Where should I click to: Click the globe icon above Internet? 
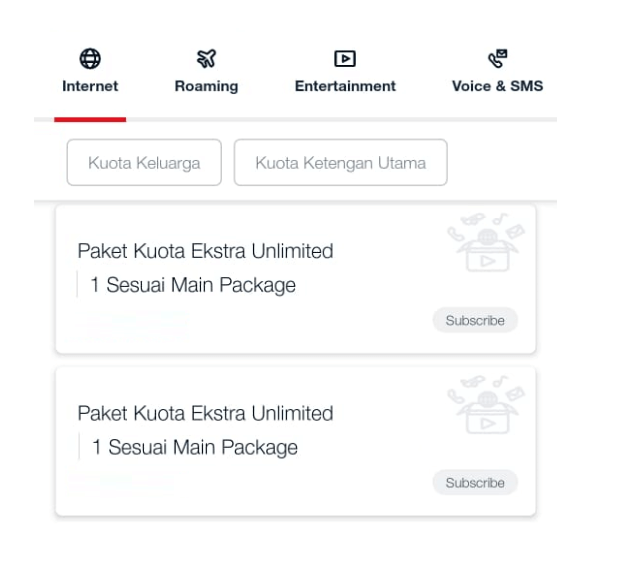(90, 59)
